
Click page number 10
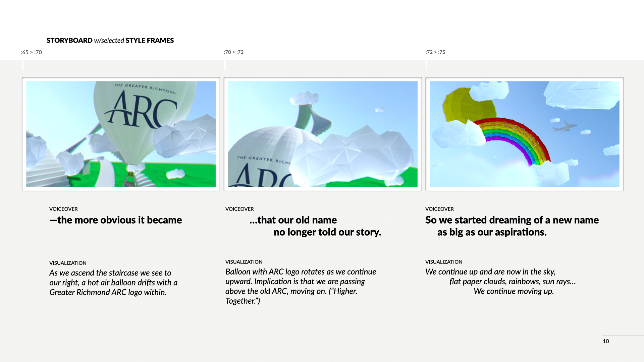(606, 341)
